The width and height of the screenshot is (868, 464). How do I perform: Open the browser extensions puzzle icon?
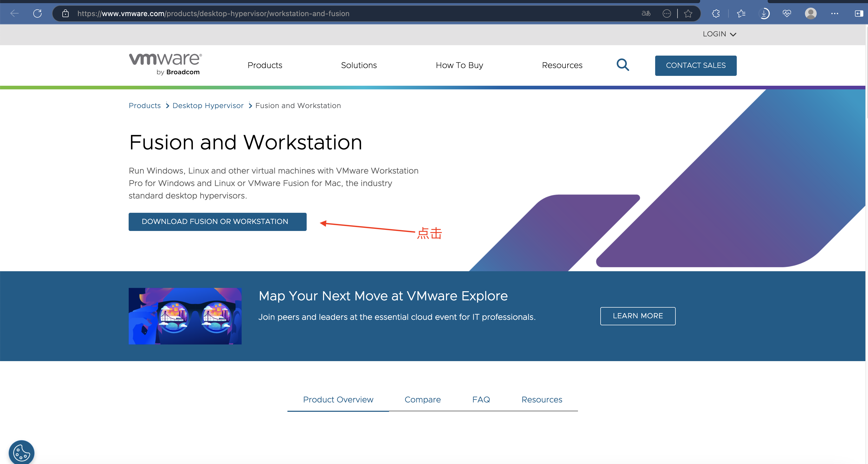click(x=716, y=14)
